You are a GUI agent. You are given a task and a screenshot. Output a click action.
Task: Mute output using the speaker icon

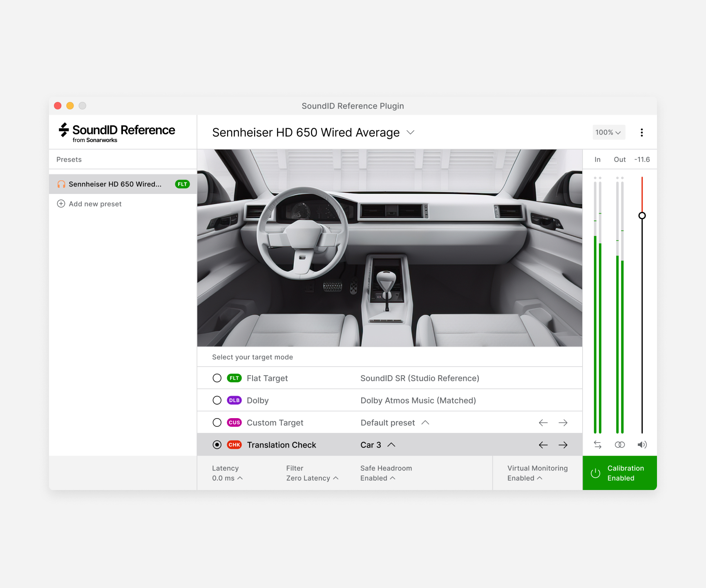click(642, 445)
